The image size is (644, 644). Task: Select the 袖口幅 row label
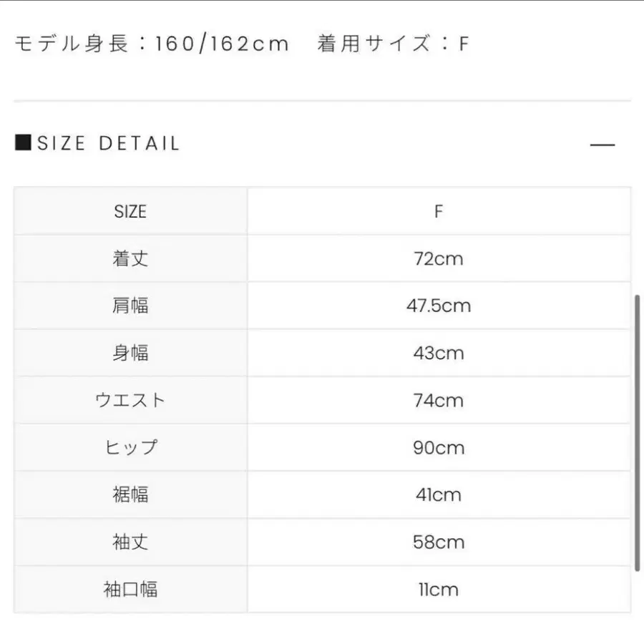(130, 590)
